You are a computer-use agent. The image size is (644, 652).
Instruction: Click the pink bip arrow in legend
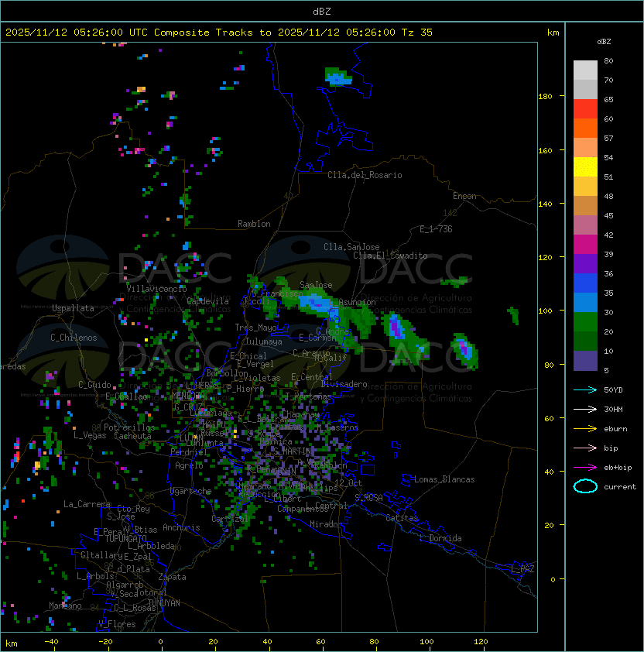click(585, 448)
